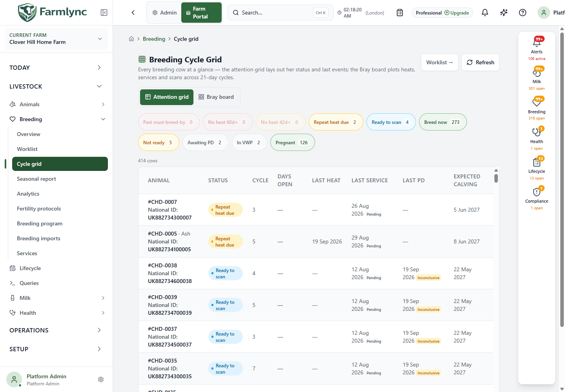The image size is (565, 392).
Task: Click the table vertical scrollbar
Action: (x=496, y=178)
